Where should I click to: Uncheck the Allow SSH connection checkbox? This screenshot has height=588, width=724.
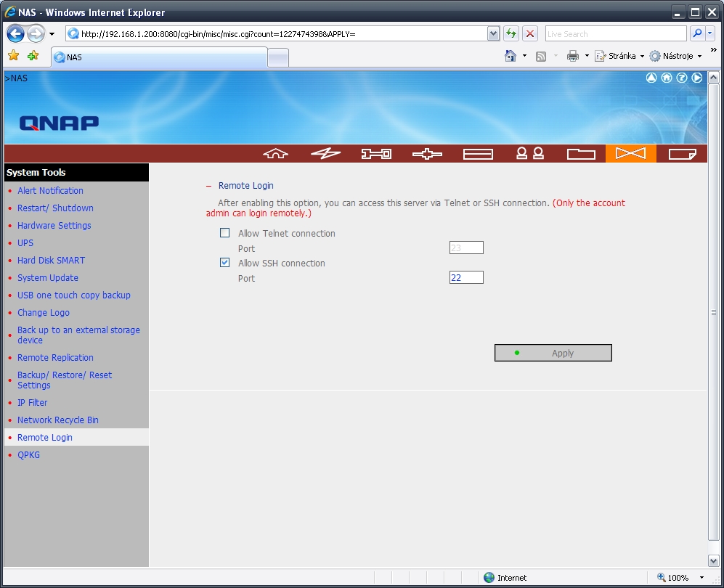[x=225, y=263]
